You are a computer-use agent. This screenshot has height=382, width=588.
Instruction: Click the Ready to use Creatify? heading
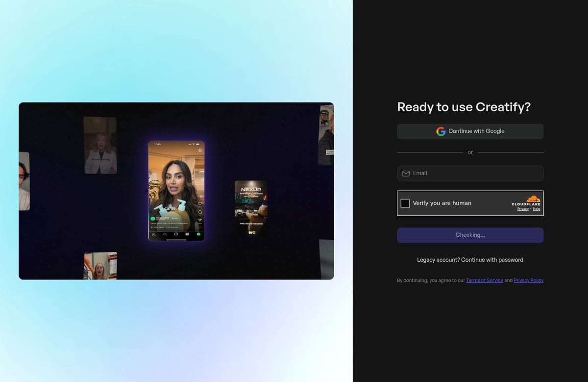pos(464,107)
